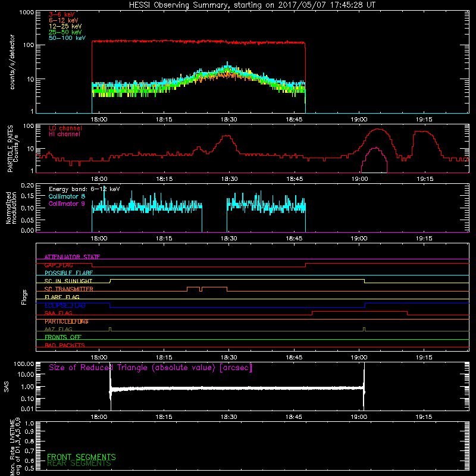Select the green "25-50 keV" legend entry
Screen dimensions: 476x476
coord(65,32)
